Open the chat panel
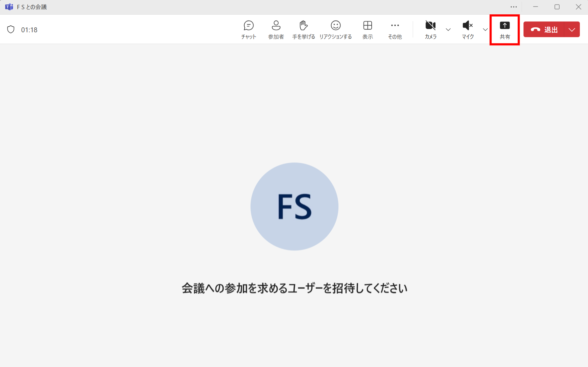The width and height of the screenshot is (588, 367). 248,29
